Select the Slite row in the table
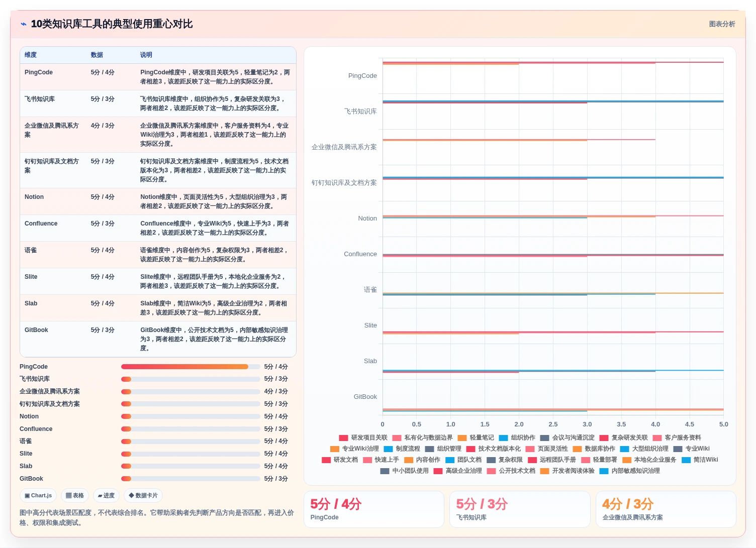This screenshot has width=756, height=548. (x=158, y=281)
